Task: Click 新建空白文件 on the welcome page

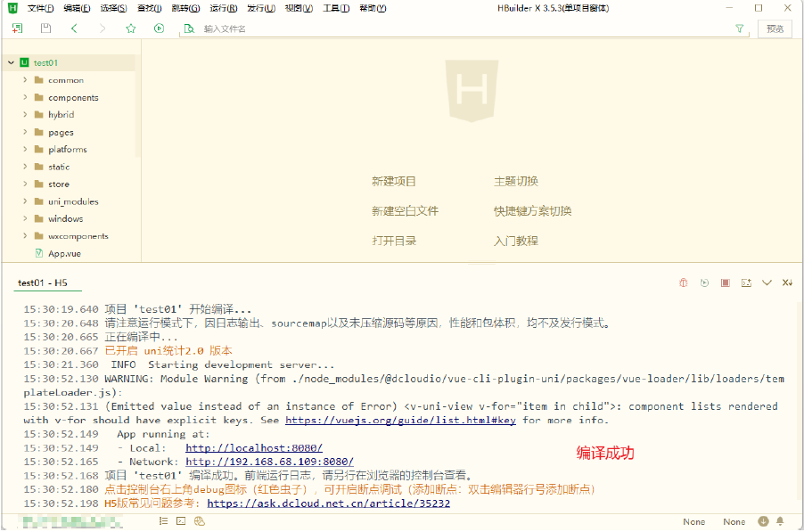Action: (x=405, y=210)
